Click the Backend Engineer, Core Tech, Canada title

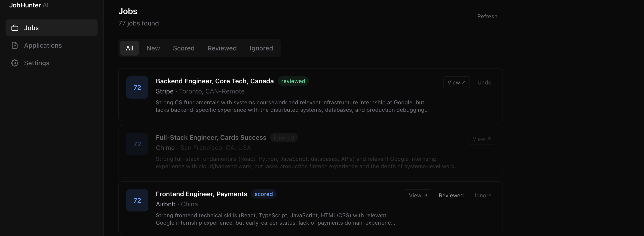tap(215, 81)
